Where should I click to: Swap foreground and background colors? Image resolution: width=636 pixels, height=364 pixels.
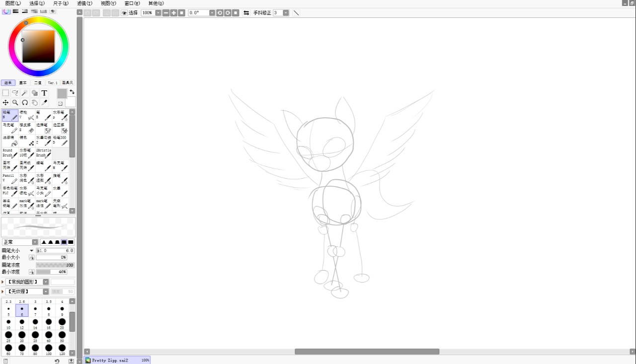click(x=72, y=92)
